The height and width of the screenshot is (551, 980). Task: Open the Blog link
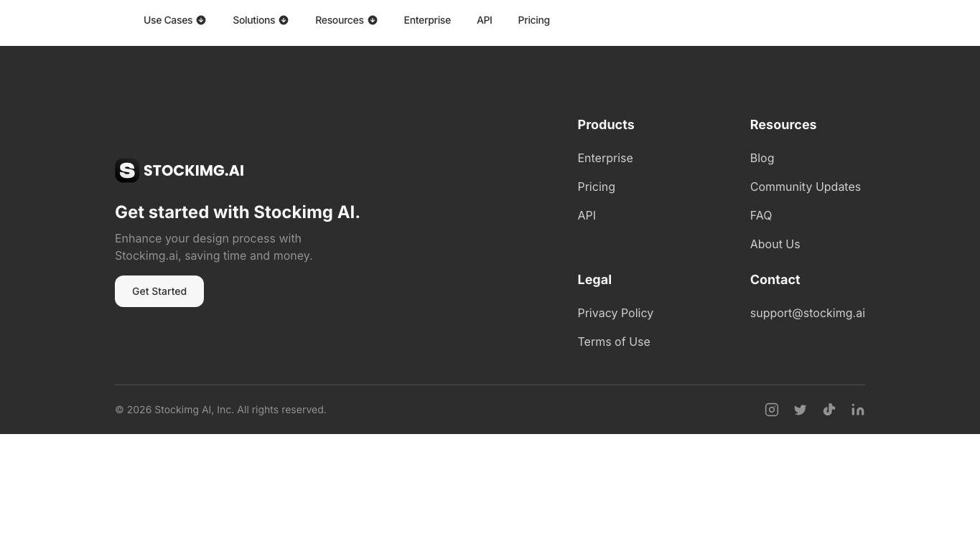click(762, 158)
